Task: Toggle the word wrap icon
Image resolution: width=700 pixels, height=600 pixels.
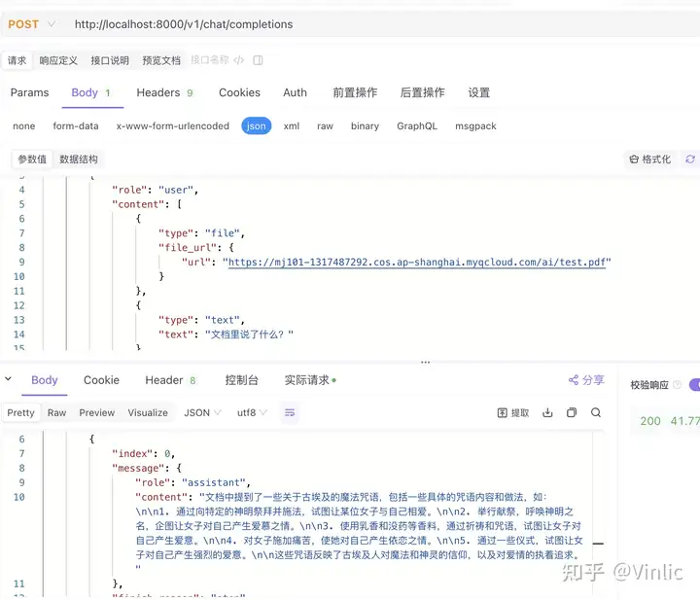Action: tap(290, 412)
